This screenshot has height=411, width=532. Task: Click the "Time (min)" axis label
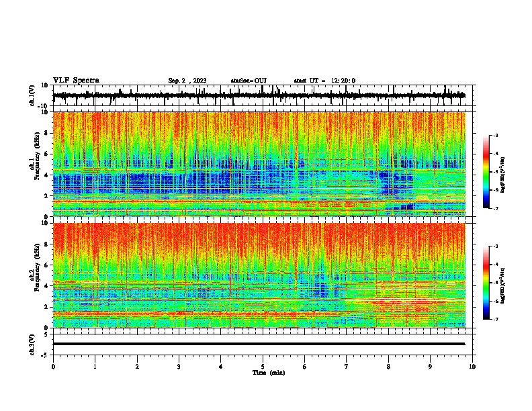click(x=269, y=373)
